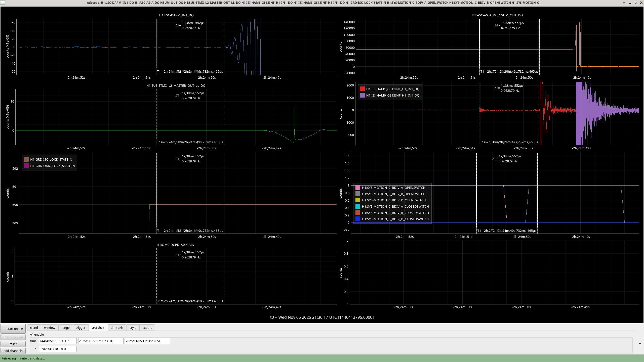Click the pink BDIV_A_OPENSWITCH legend icon
The height and width of the screenshot is (362, 644).
(x=358, y=188)
